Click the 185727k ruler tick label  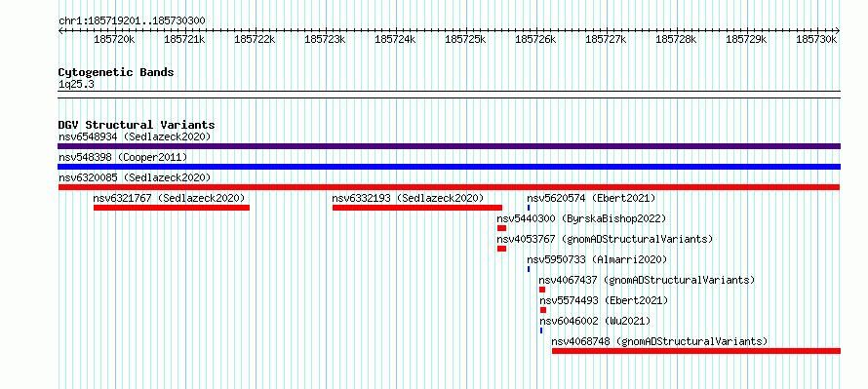(x=607, y=40)
